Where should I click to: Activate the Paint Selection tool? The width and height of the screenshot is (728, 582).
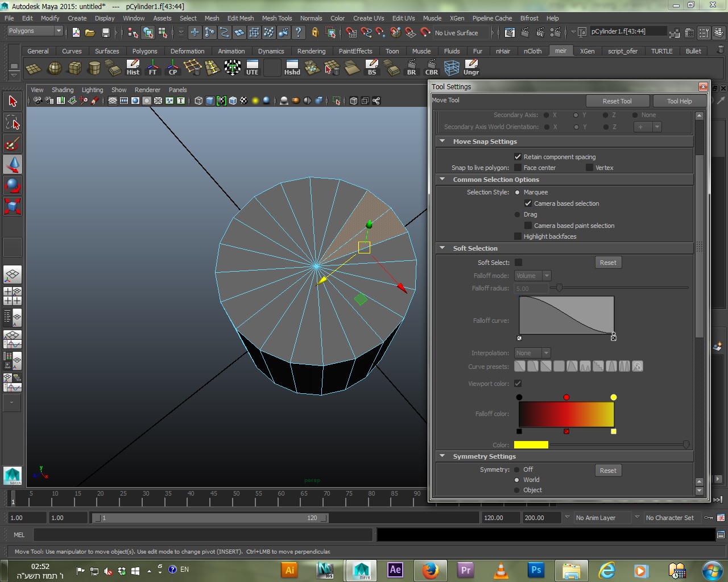[x=13, y=144]
